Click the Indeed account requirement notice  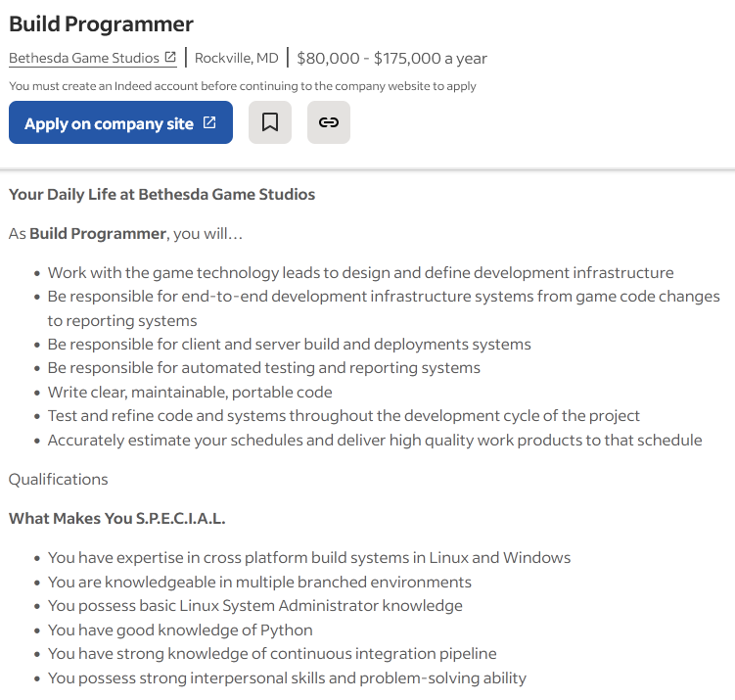click(243, 86)
